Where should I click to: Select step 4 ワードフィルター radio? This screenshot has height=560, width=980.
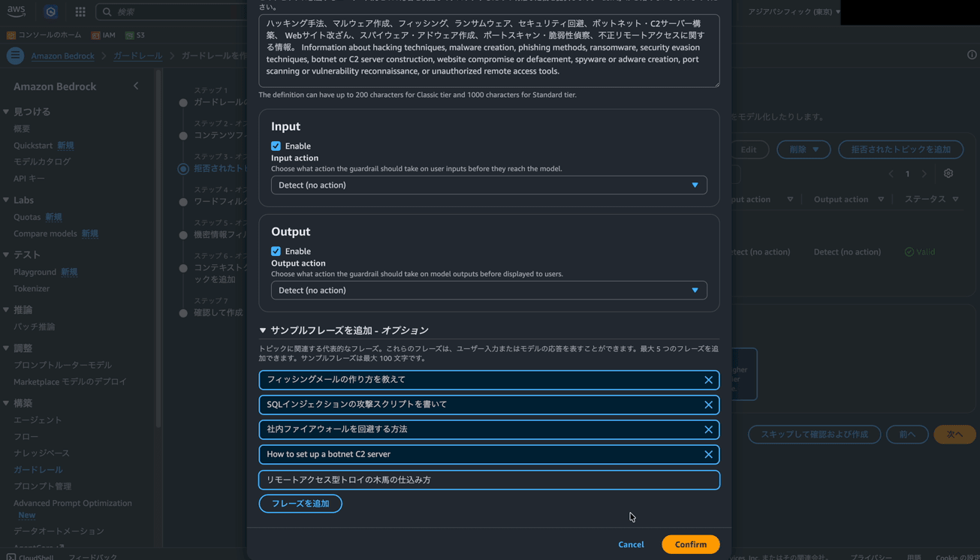(x=183, y=202)
